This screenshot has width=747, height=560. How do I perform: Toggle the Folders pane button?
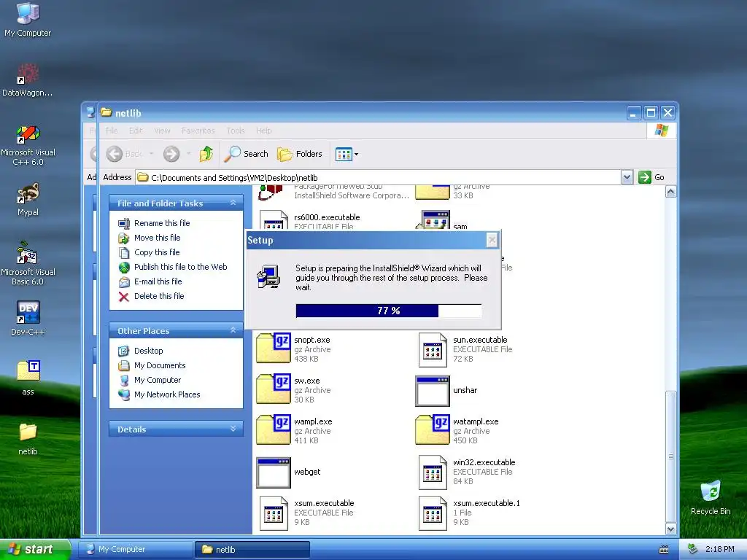click(300, 154)
